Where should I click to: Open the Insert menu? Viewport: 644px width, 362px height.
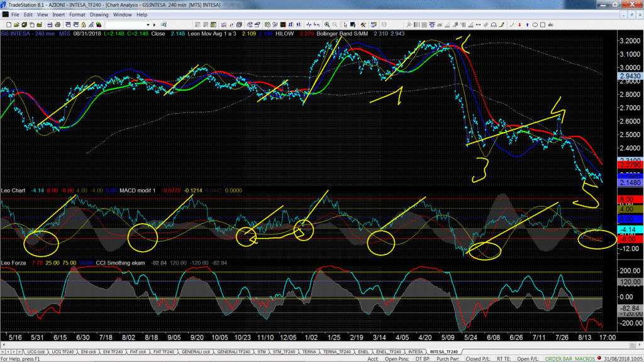(x=58, y=15)
